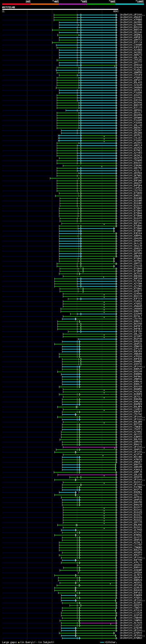Select hit label UniRef100_Q0GZS1
The height and width of the screenshot is (644, 146).
click(x=131, y=95)
